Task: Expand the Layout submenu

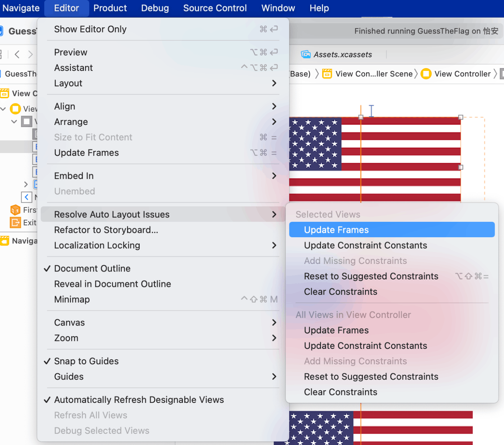Action: tap(163, 83)
